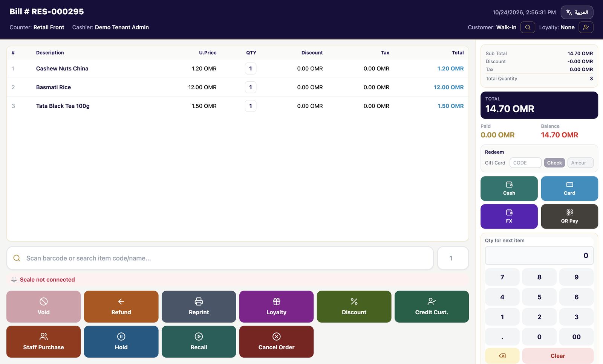The height and width of the screenshot is (364, 603).
Task: Open loyalty member person icon
Action: (586, 27)
